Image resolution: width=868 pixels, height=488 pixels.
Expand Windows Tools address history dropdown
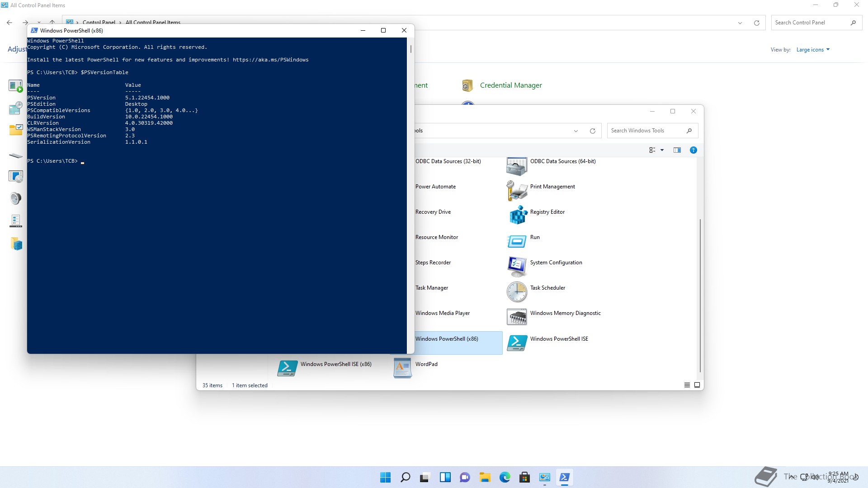click(576, 131)
